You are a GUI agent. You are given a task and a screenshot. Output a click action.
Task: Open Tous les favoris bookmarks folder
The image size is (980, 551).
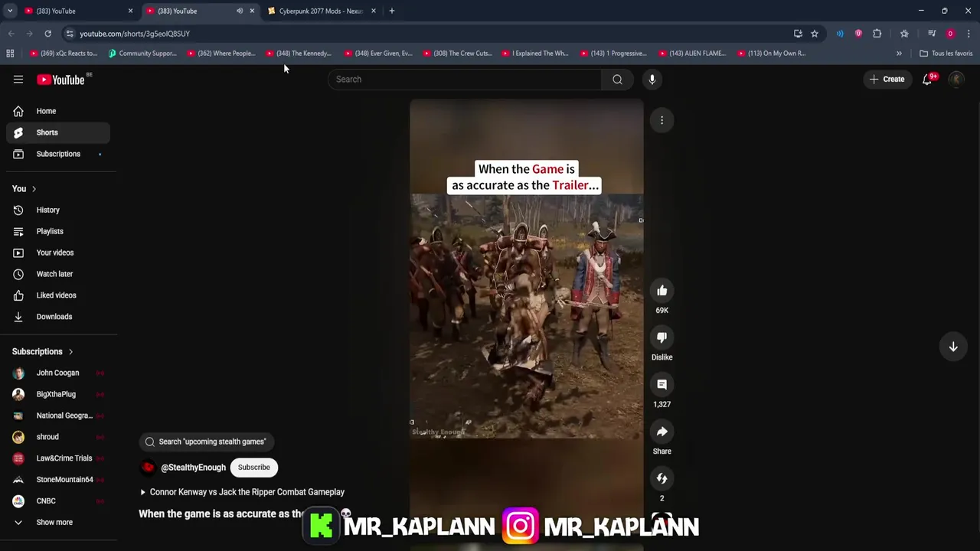pyautogui.click(x=946, y=54)
